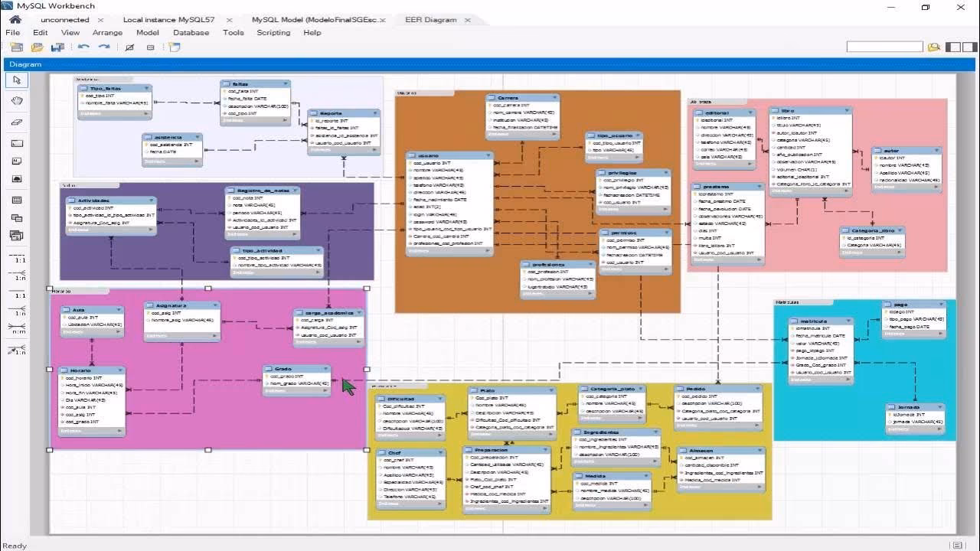Click the home screen icon
The width and height of the screenshot is (980, 551).
click(x=15, y=19)
